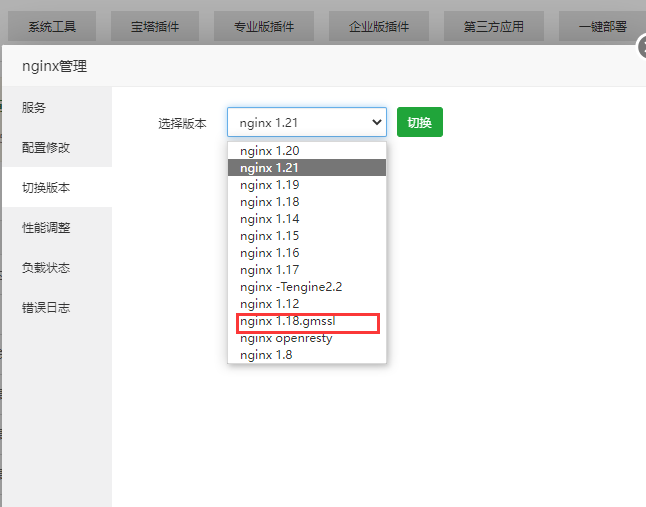646x507 pixels.
Task: Pick nginx 1.16 from dropdown
Action: coord(307,252)
